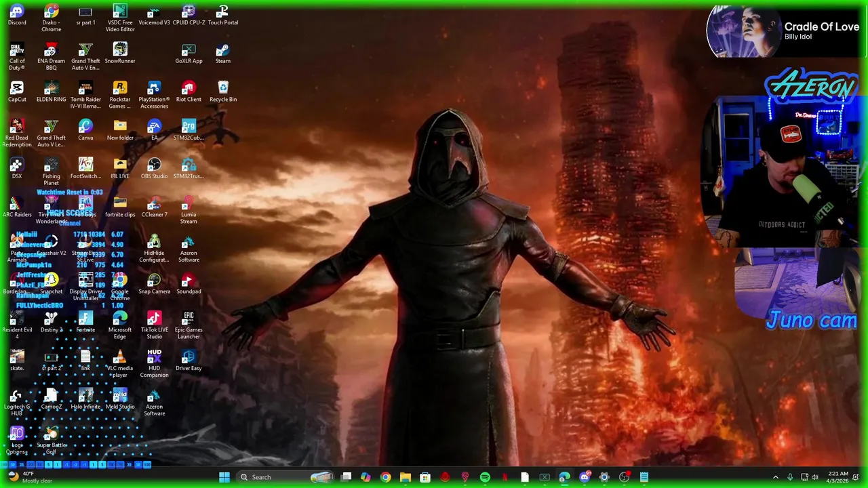Click the microphone tray icon
This screenshot has height=488, width=868.
(x=790, y=477)
